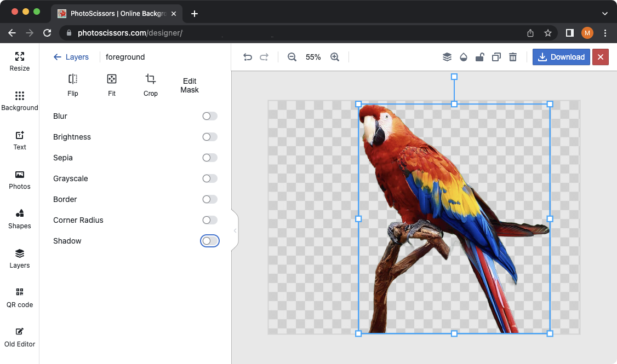Open the Background tab in sidebar

pos(20,101)
